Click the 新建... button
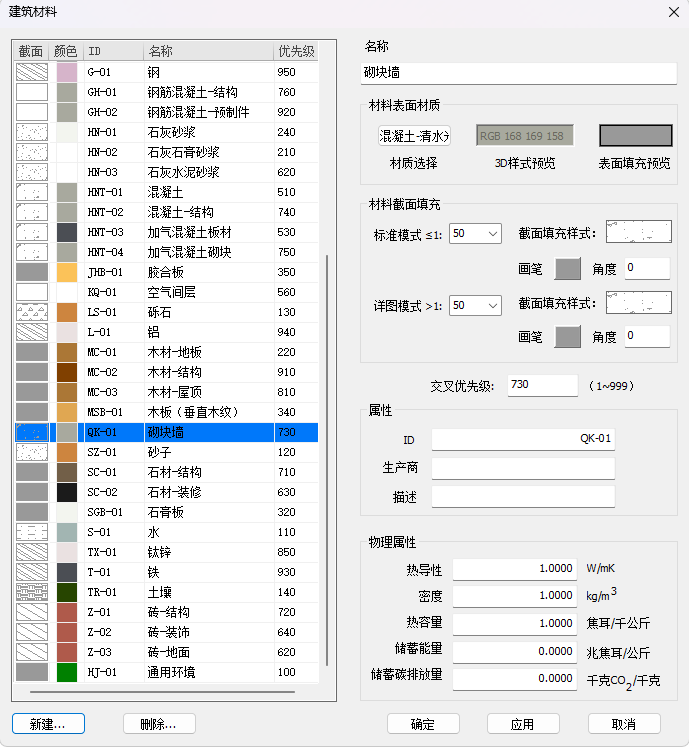The height and width of the screenshot is (747, 689). [x=48, y=723]
